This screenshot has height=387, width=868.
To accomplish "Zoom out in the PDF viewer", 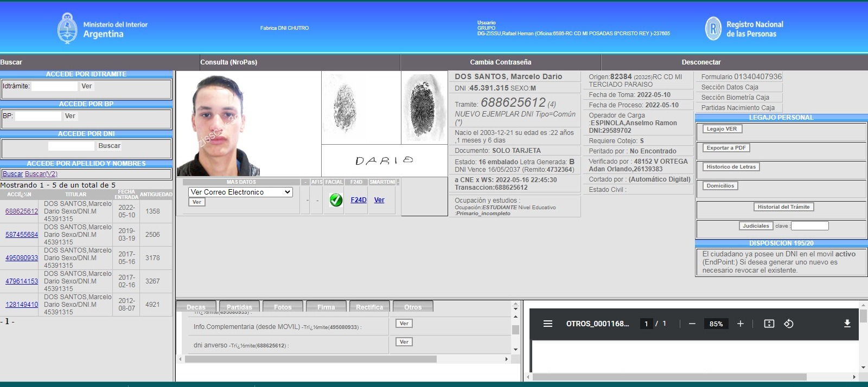I will (692, 324).
